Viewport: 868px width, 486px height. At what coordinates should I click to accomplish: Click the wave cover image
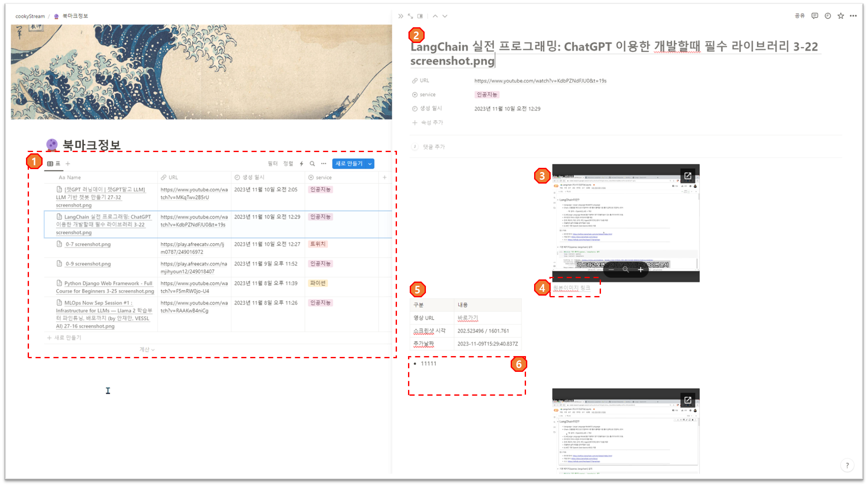pyautogui.click(x=201, y=72)
